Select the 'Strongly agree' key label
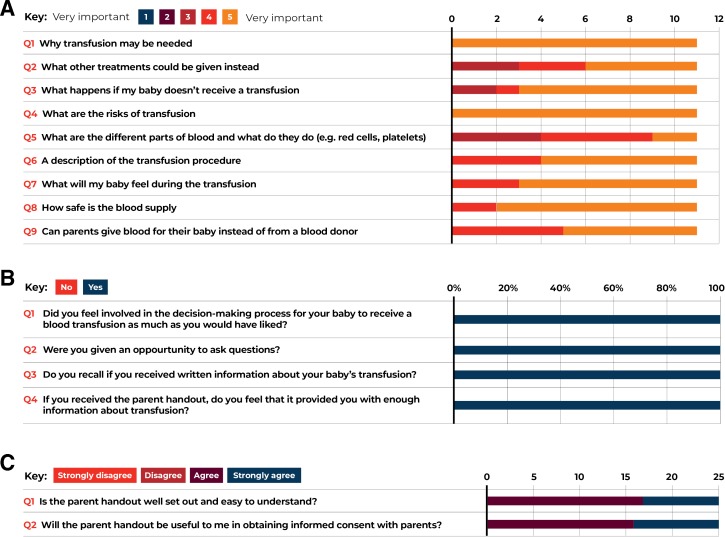 coord(264,475)
